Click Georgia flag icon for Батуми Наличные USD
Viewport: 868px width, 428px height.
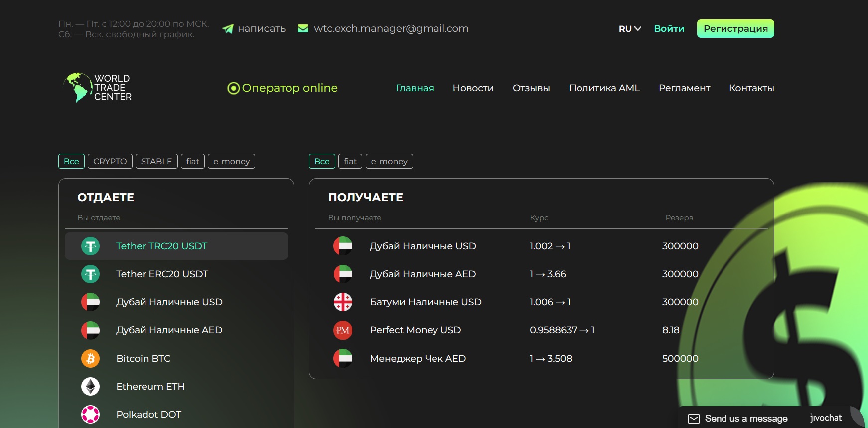[x=343, y=302]
